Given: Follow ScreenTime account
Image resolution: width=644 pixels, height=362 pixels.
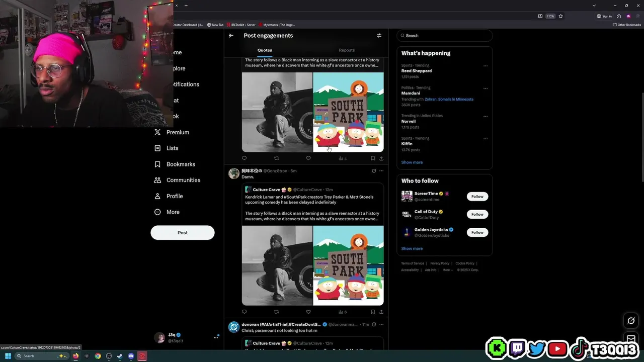Looking at the screenshot, I should click(x=477, y=197).
